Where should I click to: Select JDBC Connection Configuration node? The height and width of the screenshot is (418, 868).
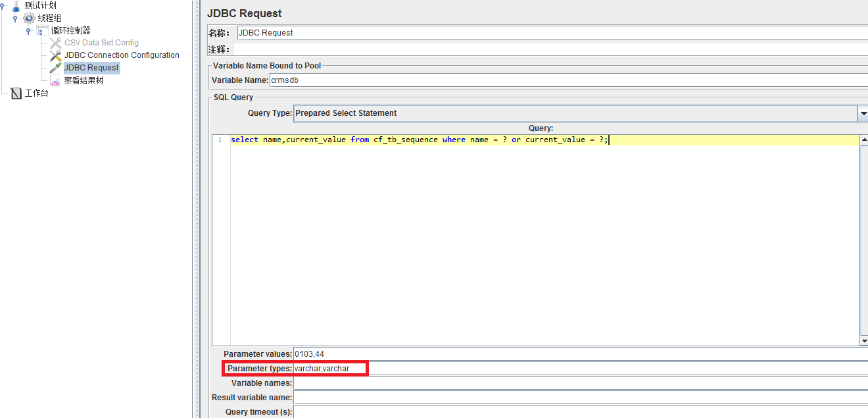122,55
